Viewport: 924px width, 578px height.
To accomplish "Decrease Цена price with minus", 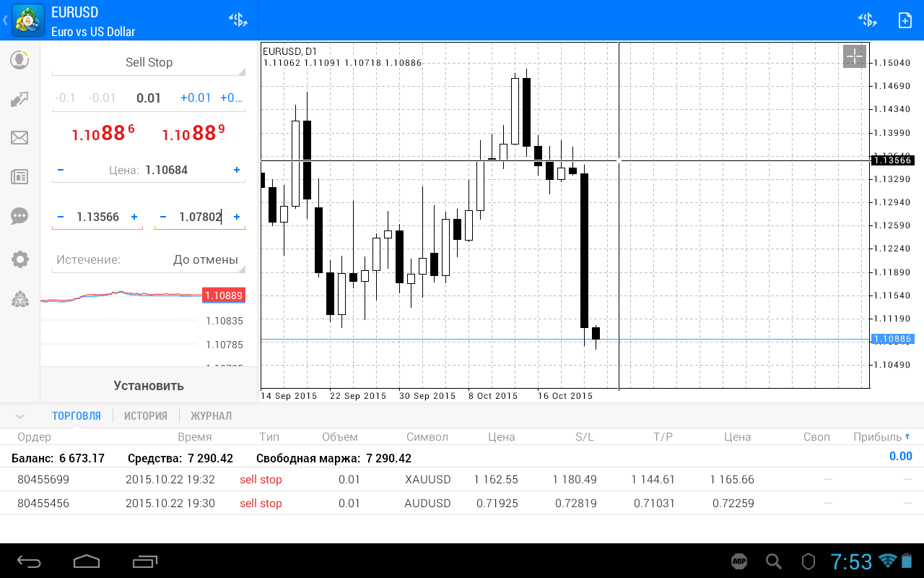I will (60, 170).
